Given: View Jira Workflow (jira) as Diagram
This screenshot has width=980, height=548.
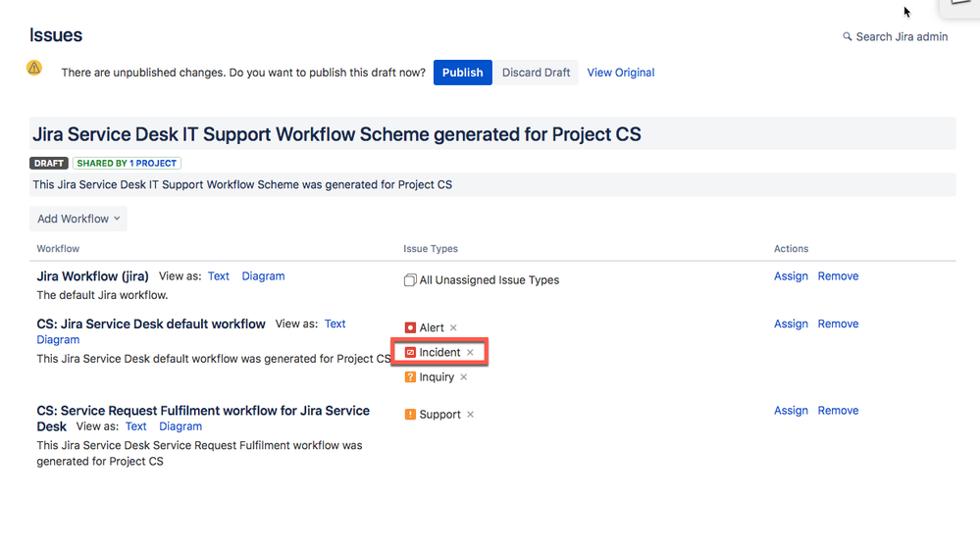Looking at the screenshot, I should click(263, 276).
